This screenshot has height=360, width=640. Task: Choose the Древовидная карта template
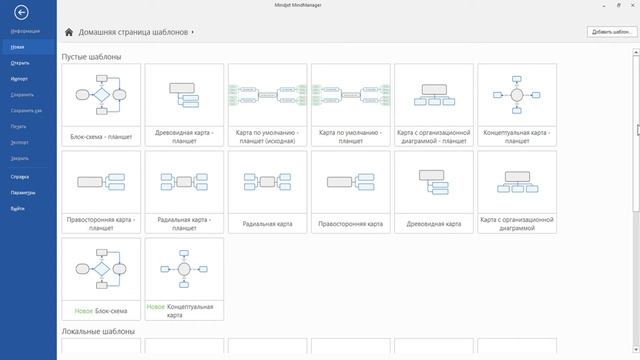(x=434, y=192)
